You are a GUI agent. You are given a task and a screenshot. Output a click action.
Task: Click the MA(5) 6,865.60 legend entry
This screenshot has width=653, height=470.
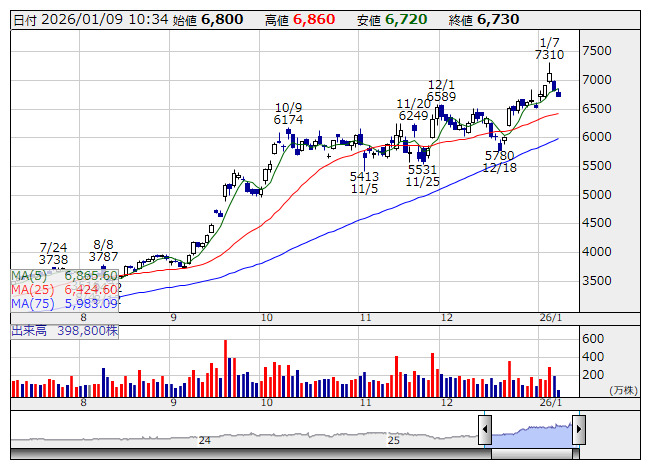(x=65, y=276)
